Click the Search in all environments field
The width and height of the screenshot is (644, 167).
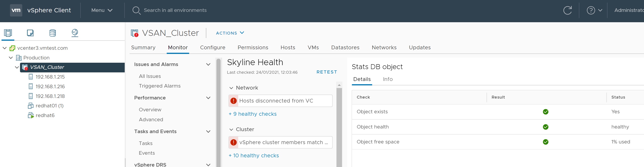[x=175, y=10]
